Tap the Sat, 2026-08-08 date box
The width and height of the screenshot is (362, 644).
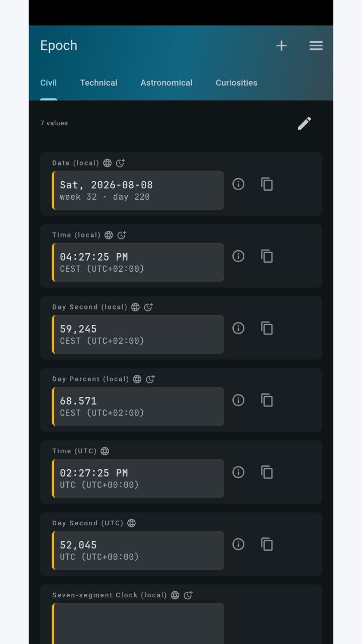pos(138,190)
